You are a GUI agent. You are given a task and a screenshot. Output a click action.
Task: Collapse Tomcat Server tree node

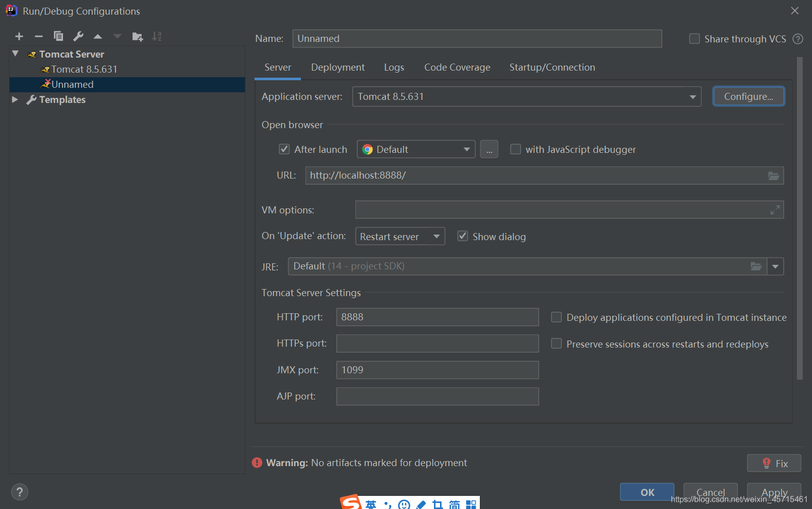(15, 53)
